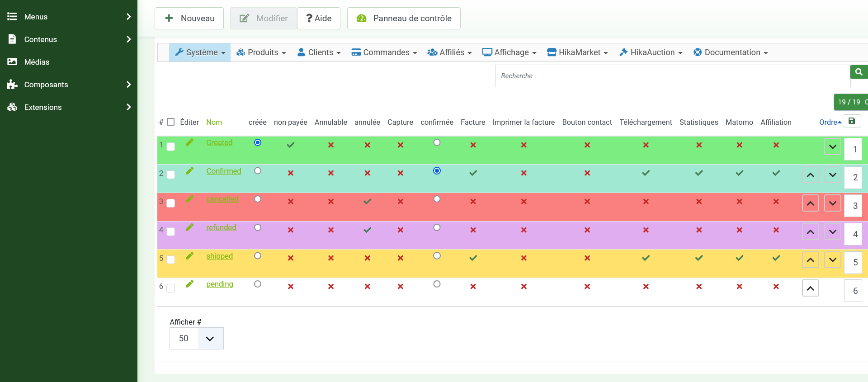Click the Aide help button
The width and height of the screenshot is (868, 382).
click(319, 18)
